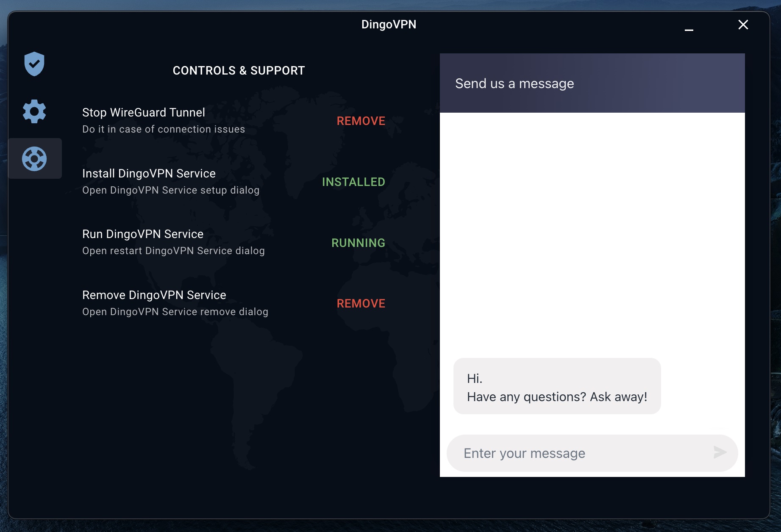This screenshot has height=532, width=781.
Task: Select the Install DingoVPN Service title
Action: pyautogui.click(x=149, y=173)
